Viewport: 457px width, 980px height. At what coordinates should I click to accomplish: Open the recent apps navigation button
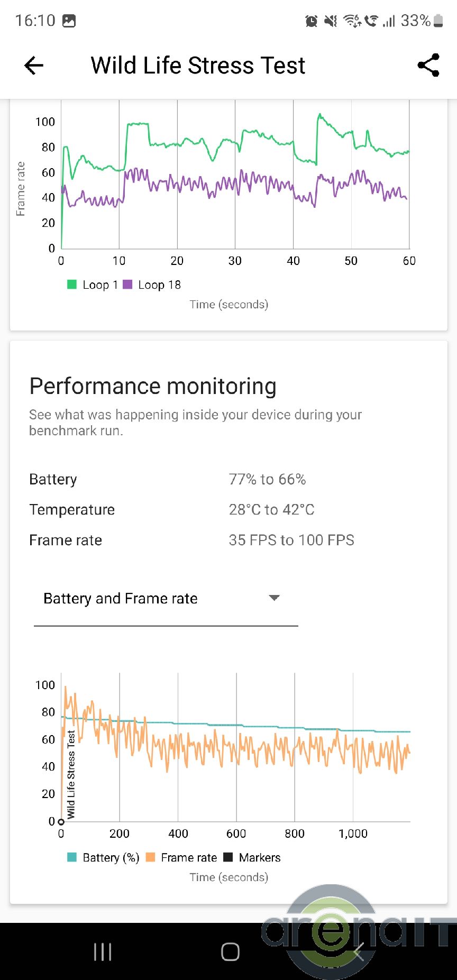point(103,951)
